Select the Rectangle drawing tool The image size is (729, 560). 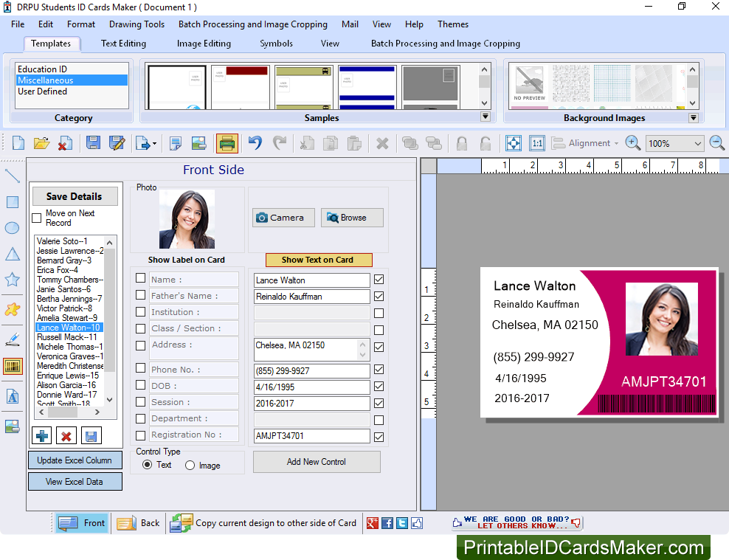[x=12, y=202]
